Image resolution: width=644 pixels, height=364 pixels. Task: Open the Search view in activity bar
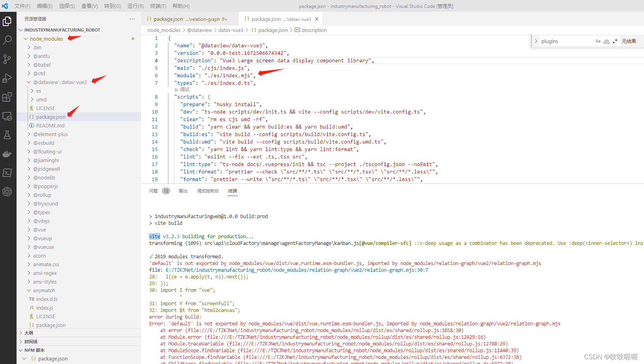pyautogui.click(x=7, y=40)
